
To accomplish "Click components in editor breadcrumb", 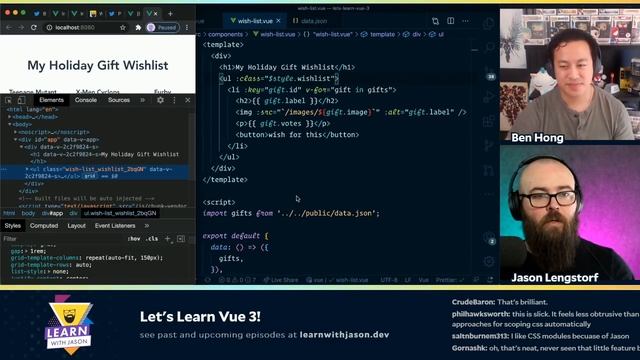I will click(x=225, y=35).
